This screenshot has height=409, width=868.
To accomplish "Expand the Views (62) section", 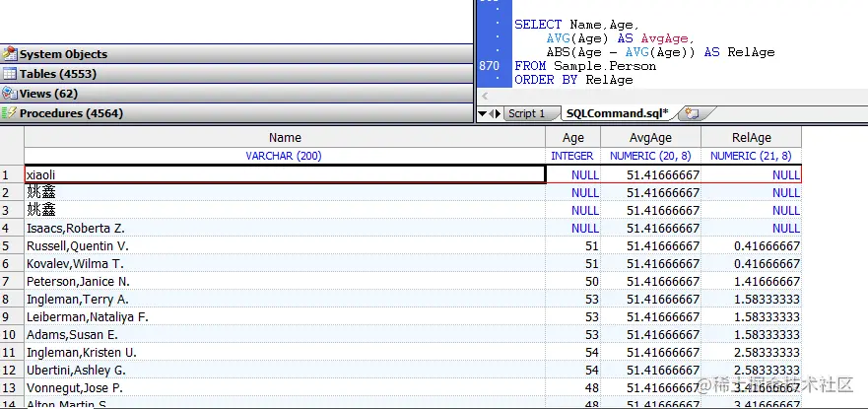I will tap(236, 94).
